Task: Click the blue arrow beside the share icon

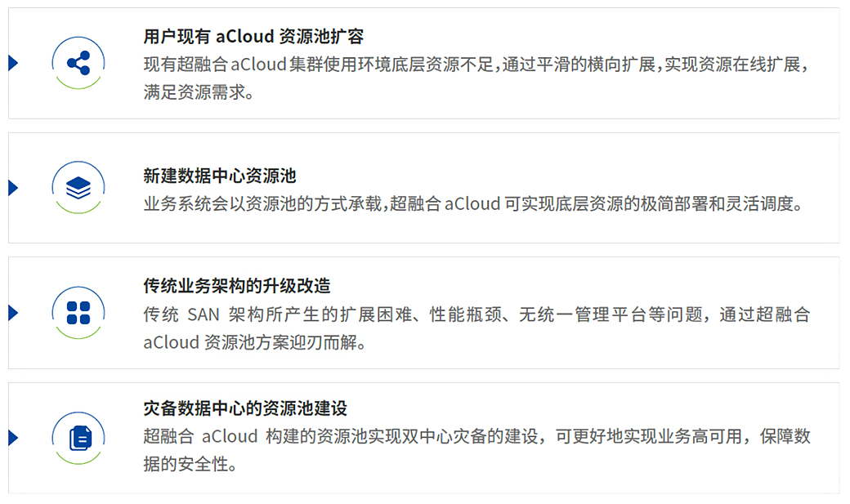Action: tap(14, 63)
